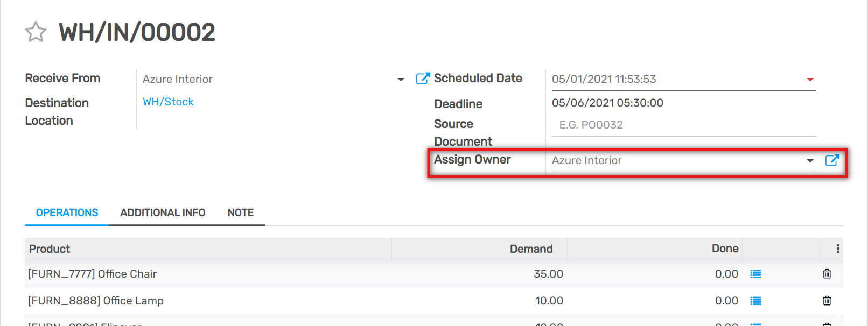Delete the Office Chair line

pos(827,274)
